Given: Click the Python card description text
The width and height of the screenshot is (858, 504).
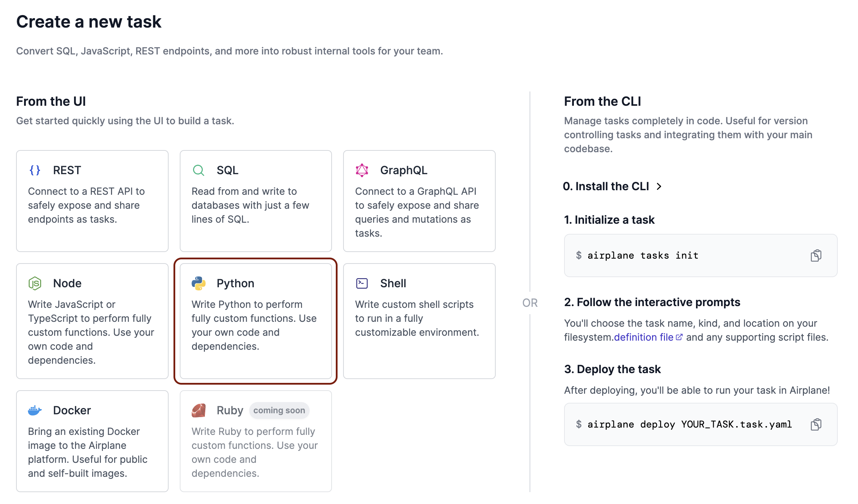Looking at the screenshot, I should coord(254,325).
